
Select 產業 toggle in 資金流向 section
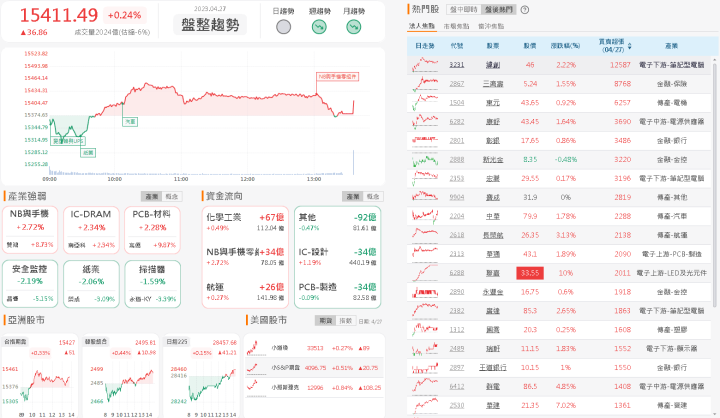353,197
